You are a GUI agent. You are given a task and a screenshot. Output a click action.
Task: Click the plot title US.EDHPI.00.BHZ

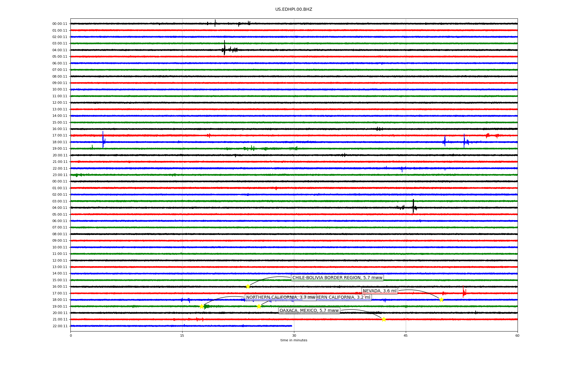294,10
